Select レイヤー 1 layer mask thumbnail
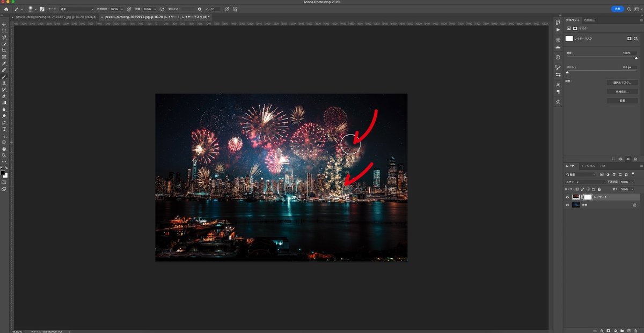This screenshot has height=333, width=644. coord(588,197)
